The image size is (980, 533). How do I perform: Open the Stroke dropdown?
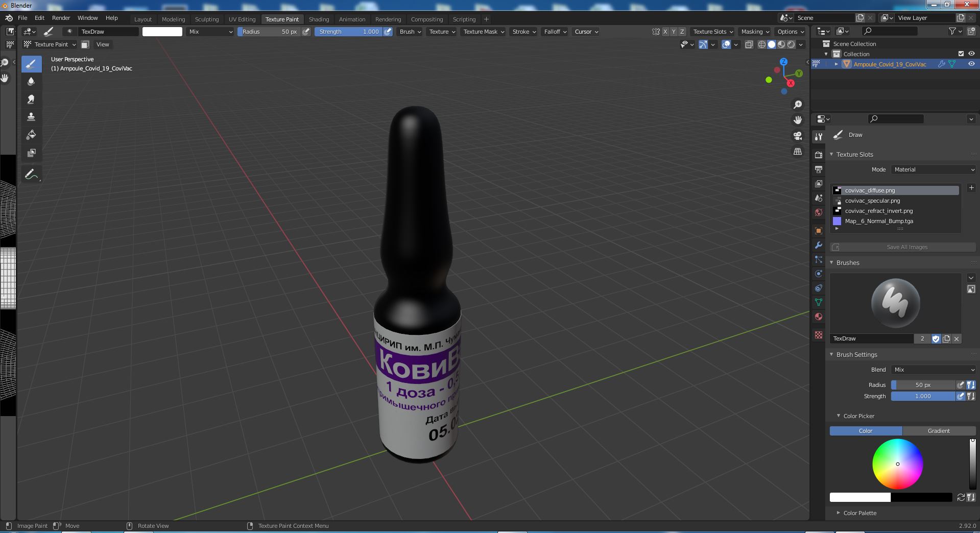pos(524,32)
